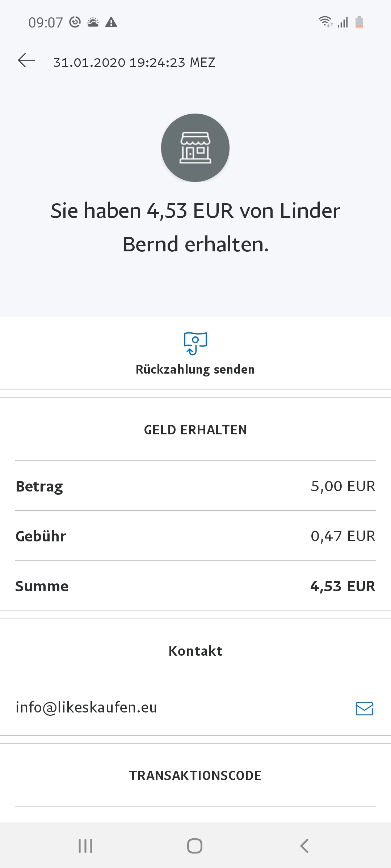Viewport: 391px width, 868px height.
Task: Tap the TRANSAKTIONSCODE section heading
Action: coord(195,775)
